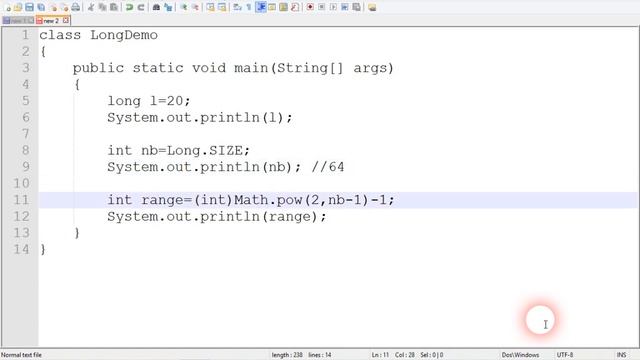Viewport: 640px width, 360px height.
Task: Click the Copy toolbar icon
Action: 102,7
